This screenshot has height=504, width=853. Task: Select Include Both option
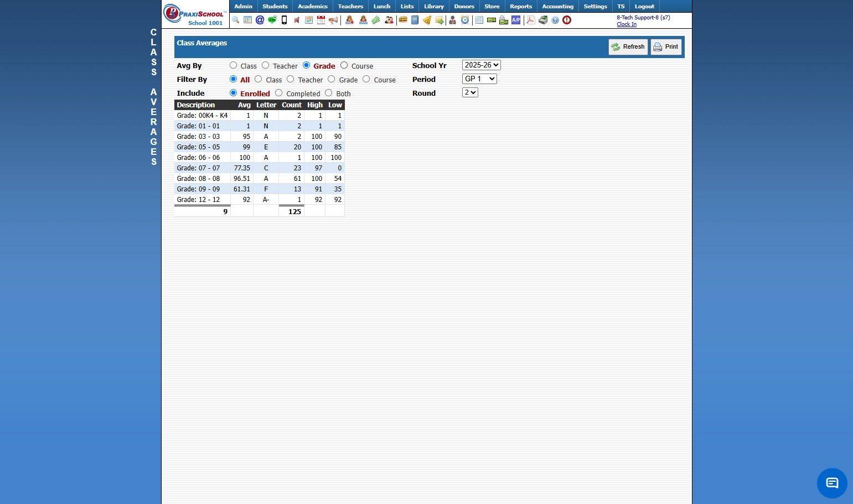[329, 93]
